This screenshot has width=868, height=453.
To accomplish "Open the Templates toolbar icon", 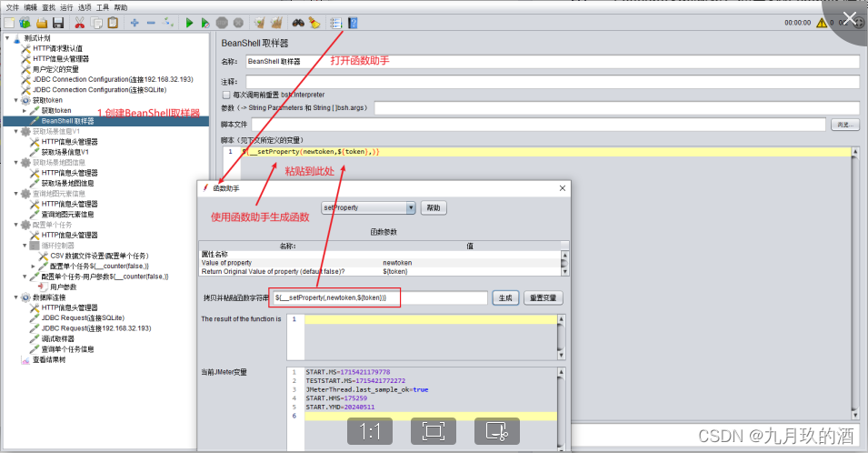I will (25, 23).
